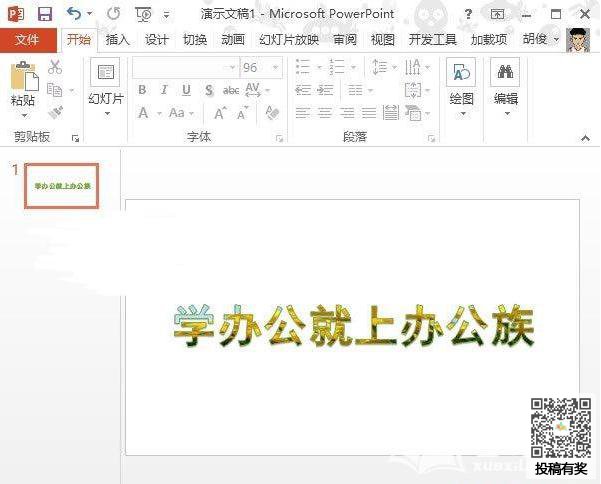The width and height of the screenshot is (601, 484).
Task: Click the user profile picture
Action: click(x=578, y=40)
